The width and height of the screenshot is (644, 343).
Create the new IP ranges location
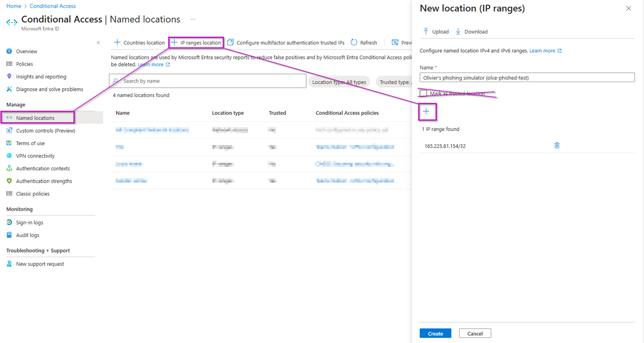click(435, 333)
